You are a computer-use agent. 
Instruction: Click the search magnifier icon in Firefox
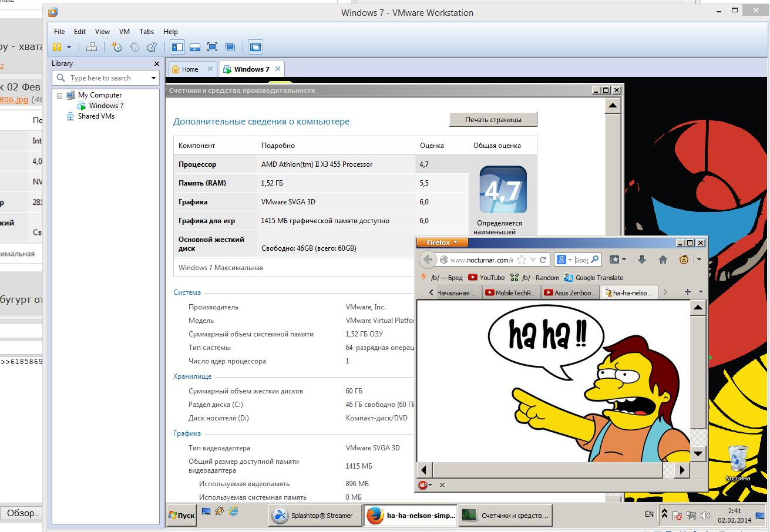pyautogui.click(x=595, y=260)
